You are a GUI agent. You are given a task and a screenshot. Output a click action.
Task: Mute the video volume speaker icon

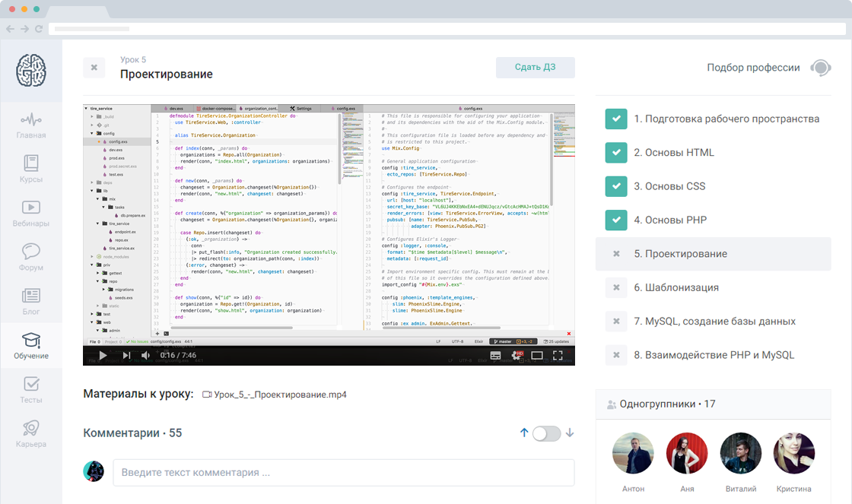point(145,355)
